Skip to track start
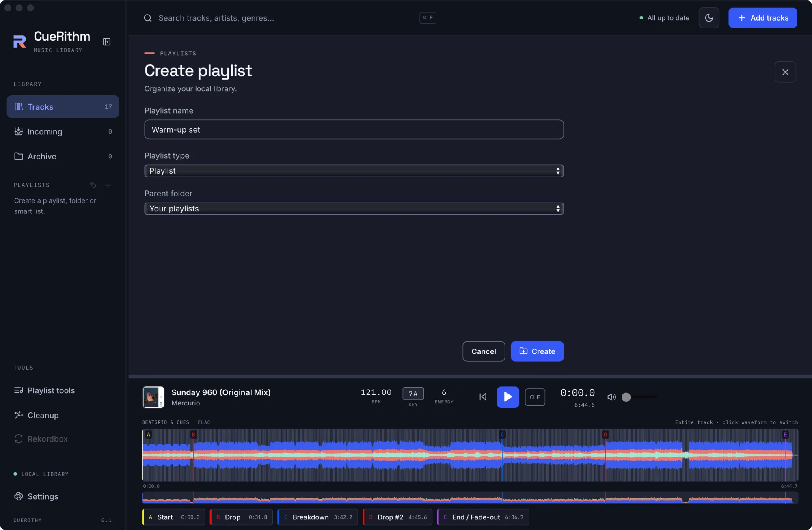This screenshot has height=530, width=812. 483,397
